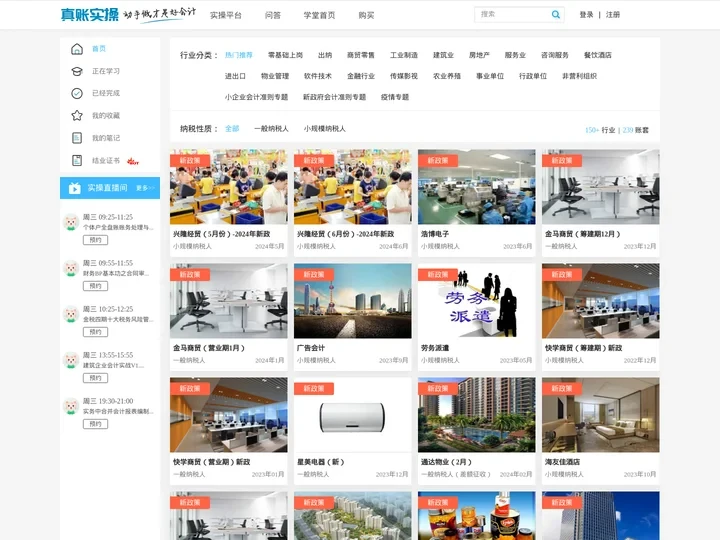Click 预约 for the 10:25-12:25 session
Screen dimensions: 720x540
click(x=96, y=332)
